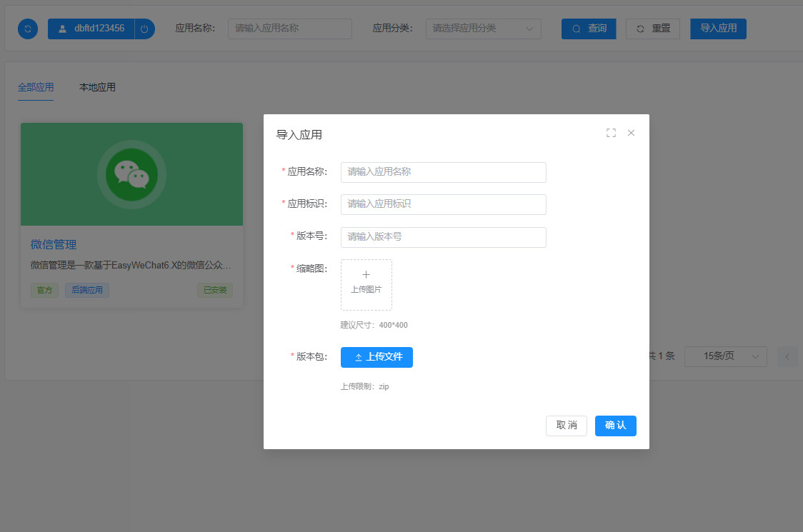Focus the 应用标识 input field in the dialog
This screenshot has height=532, width=803.
[443, 204]
